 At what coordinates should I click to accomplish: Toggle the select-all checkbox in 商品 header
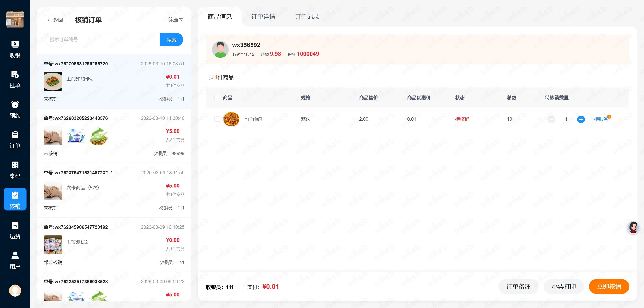click(x=217, y=97)
